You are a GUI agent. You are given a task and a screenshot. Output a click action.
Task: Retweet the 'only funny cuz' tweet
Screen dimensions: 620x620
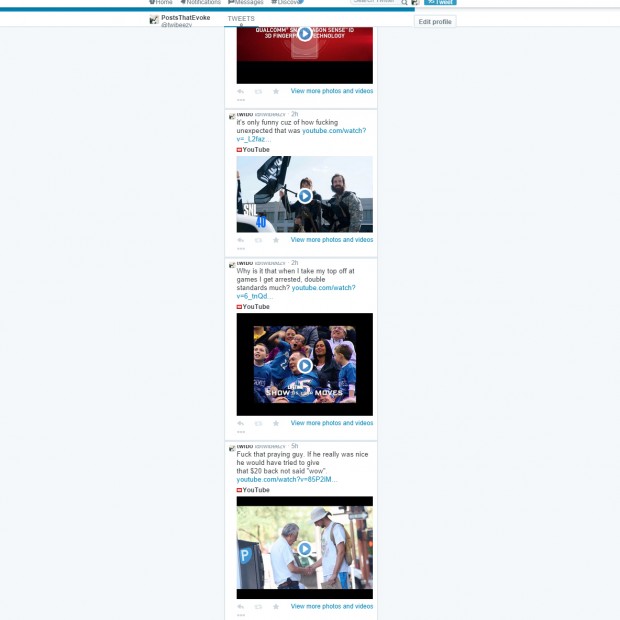click(x=258, y=240)
